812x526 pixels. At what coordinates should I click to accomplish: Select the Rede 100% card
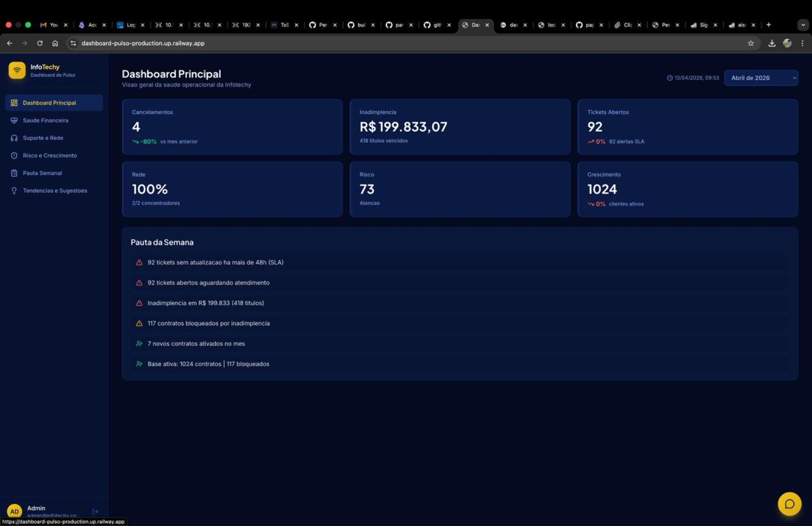[x=232, y=189]
